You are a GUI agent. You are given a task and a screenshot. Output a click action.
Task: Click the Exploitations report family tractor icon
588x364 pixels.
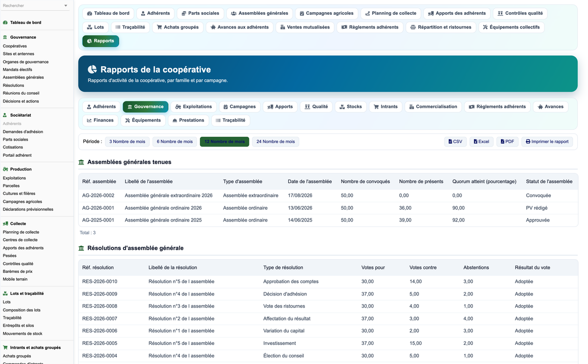pos(178,107)
